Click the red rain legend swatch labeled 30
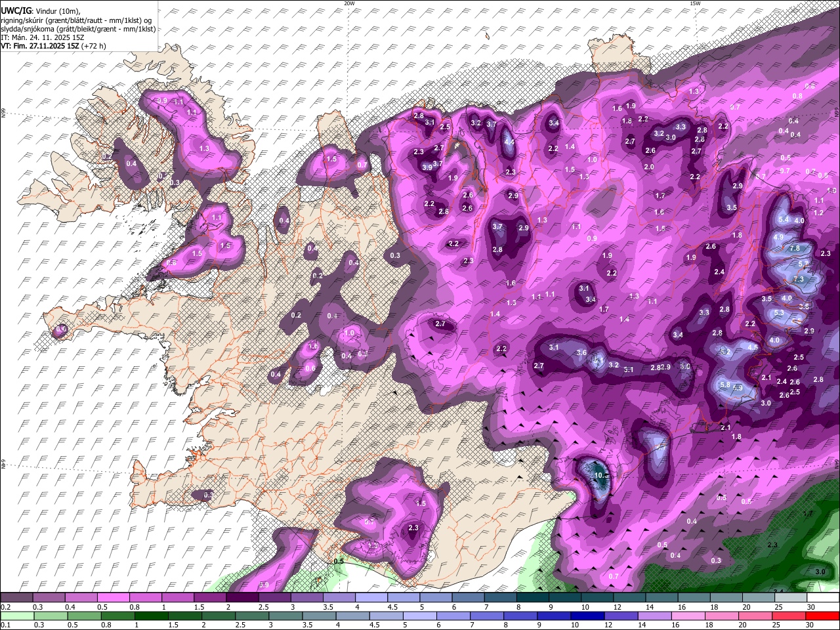This screenshot has height=630, width=840. click(824, 616)
